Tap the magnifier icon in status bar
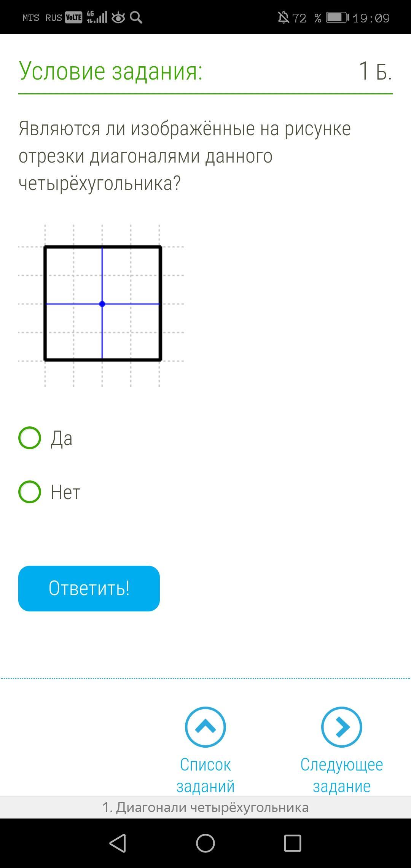411x868 pixels. coord(136,18)
